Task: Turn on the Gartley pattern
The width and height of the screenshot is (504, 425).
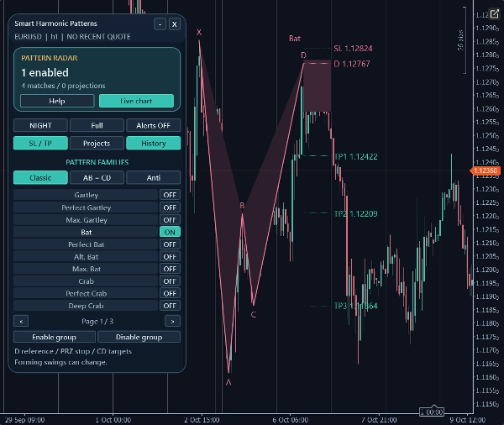Action: coord(170,195)
